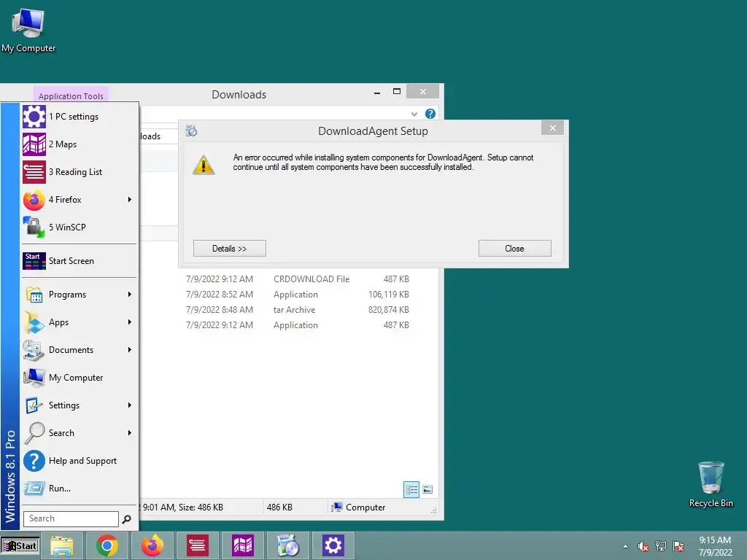
Task: Minimize the Downloads window
Action: pos(377,93)
